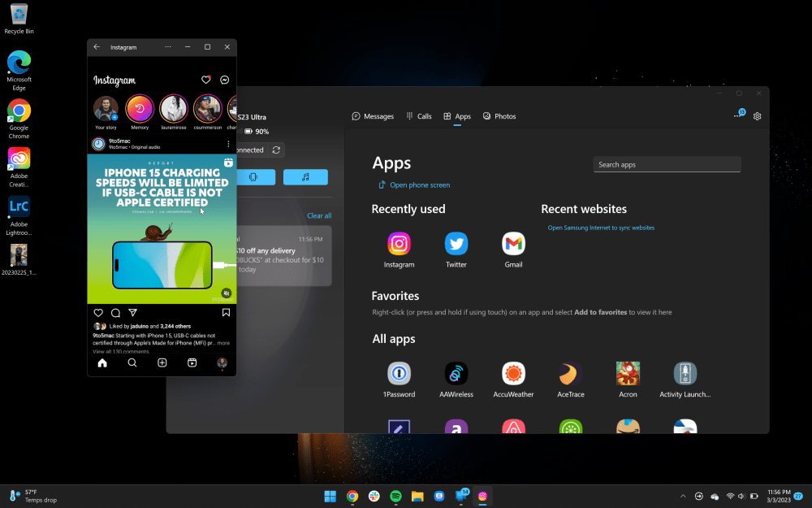Viewport: 812px width, 508px height.
Task: Open Instagram Reels tab in bottom bar
Action: tap(192, 363)
